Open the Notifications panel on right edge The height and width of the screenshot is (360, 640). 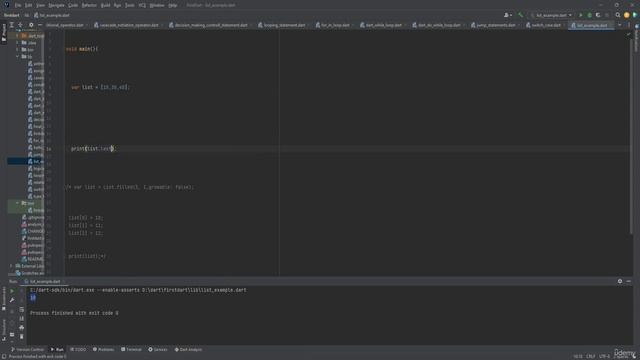click(x=636, y=38)
